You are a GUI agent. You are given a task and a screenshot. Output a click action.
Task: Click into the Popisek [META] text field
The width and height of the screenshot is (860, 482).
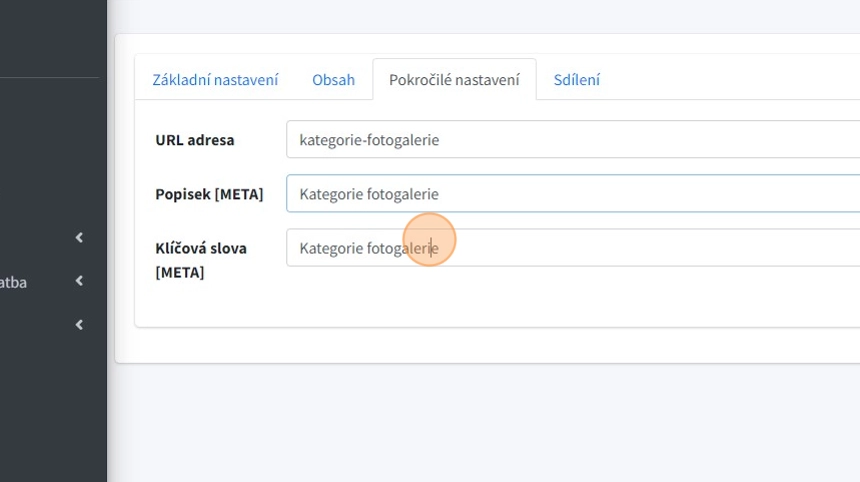click(x=600, y=194)
